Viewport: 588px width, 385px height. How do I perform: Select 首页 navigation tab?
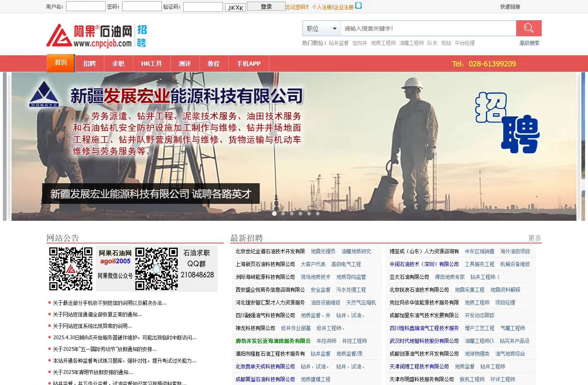click(x=61, y=63)
